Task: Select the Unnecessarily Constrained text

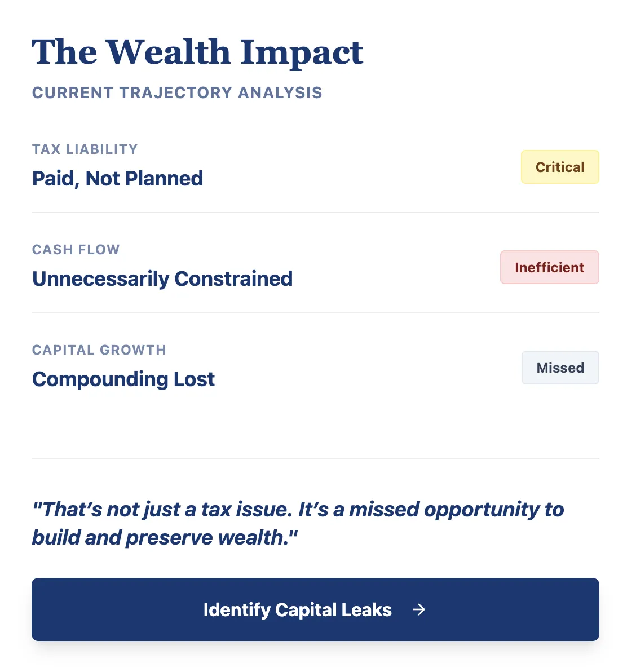Action: point(162,279)
